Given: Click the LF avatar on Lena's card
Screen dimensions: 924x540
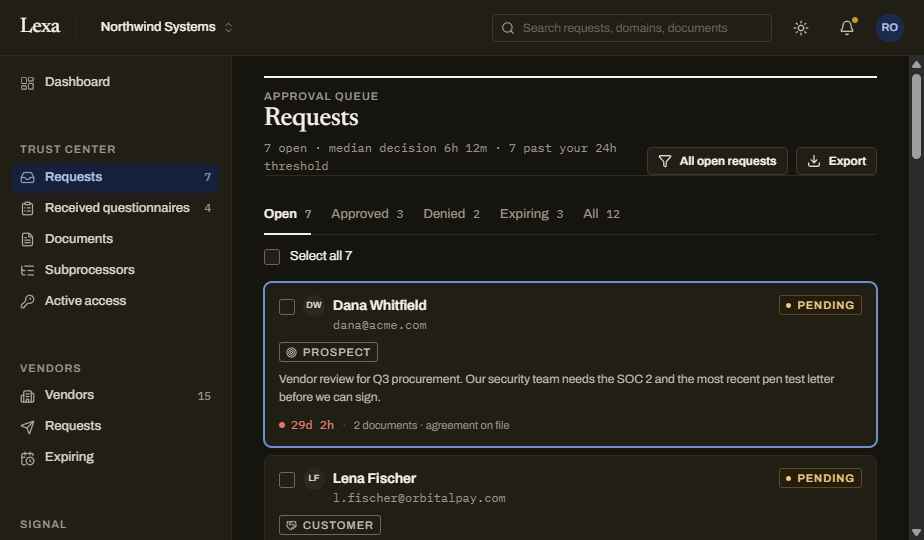Looking at the screenshot, I should point(314,478).
